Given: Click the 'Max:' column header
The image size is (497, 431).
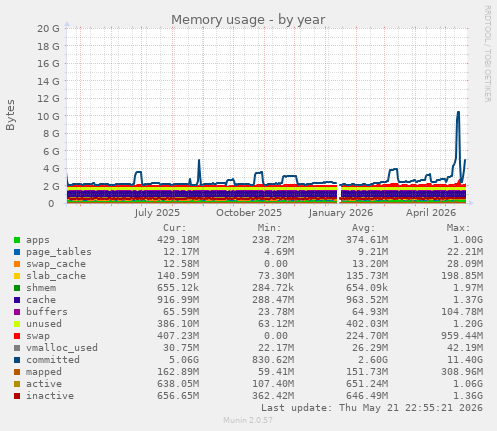Looking at the screenshot, I should (458, 228).
